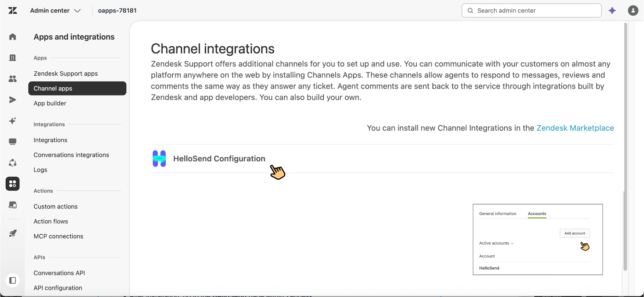Click the Add account button
644x297 pixels.
pos(575,233)
